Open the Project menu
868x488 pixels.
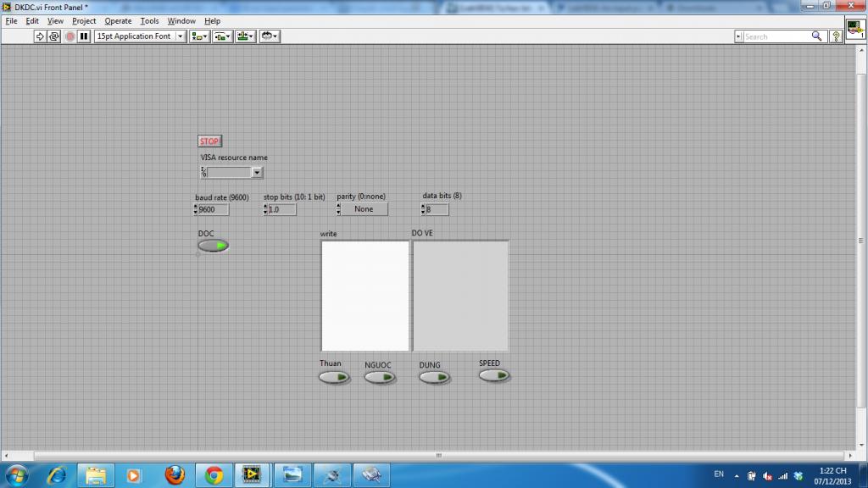click(84, 21)
